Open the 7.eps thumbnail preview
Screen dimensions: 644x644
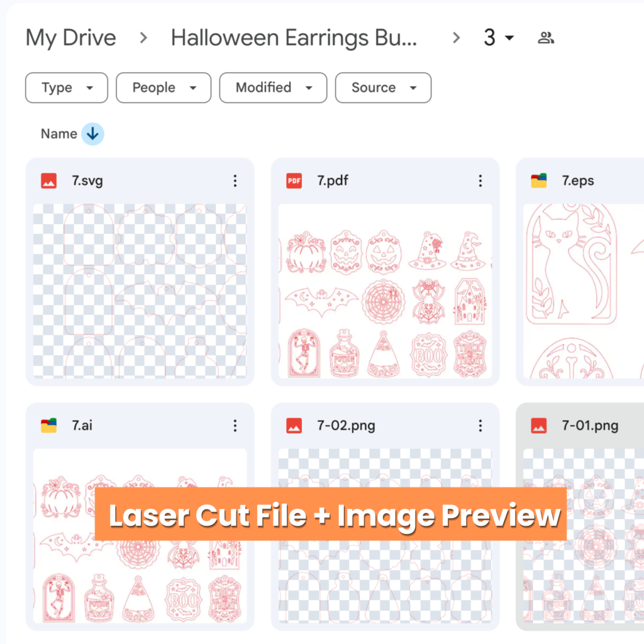584,291
